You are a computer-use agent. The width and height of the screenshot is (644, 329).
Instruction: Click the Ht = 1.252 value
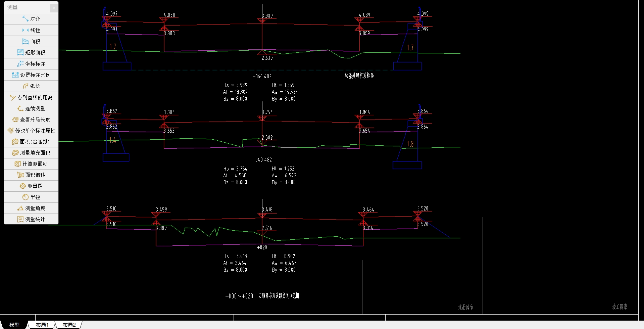pos(283,169)
